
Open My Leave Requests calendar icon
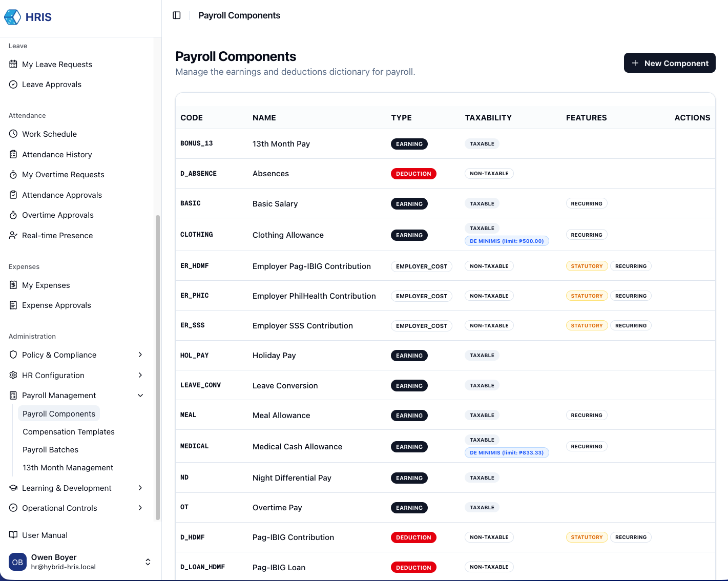[x=13, y=64]
